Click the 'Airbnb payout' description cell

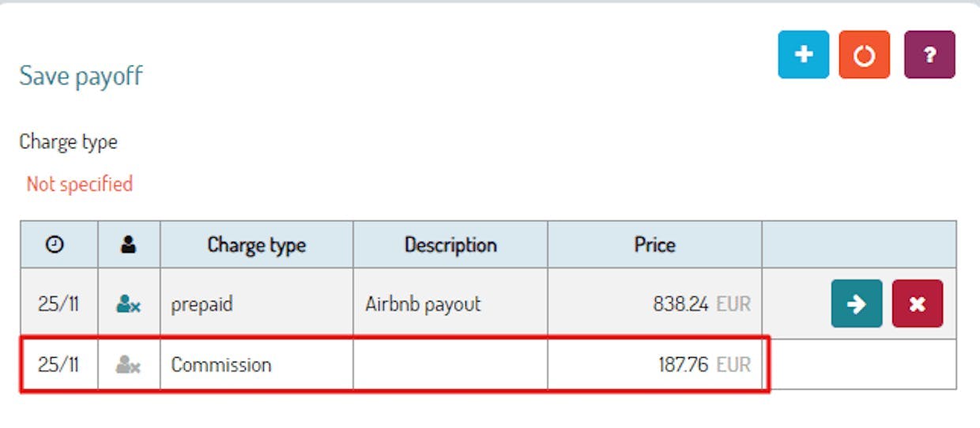click(423, 304)
